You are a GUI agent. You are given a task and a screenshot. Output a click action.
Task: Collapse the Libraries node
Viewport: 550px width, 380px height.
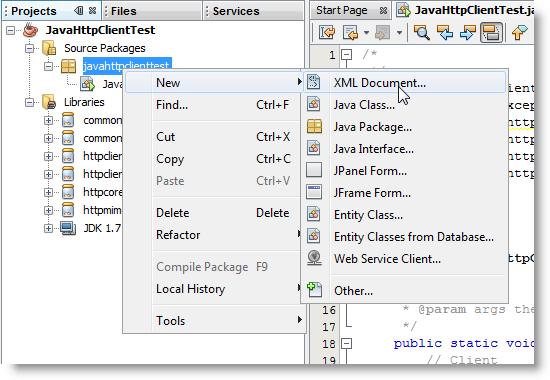tap(29, 102)
